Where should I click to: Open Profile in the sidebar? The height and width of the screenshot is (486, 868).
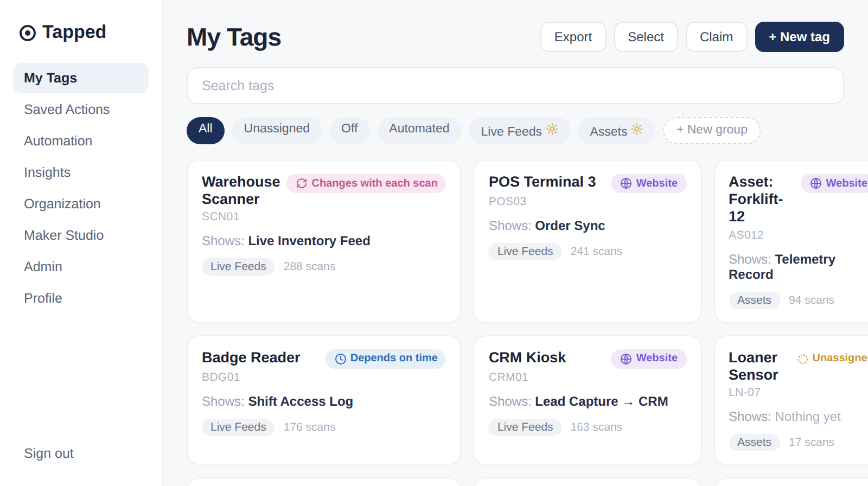(81, 298)
